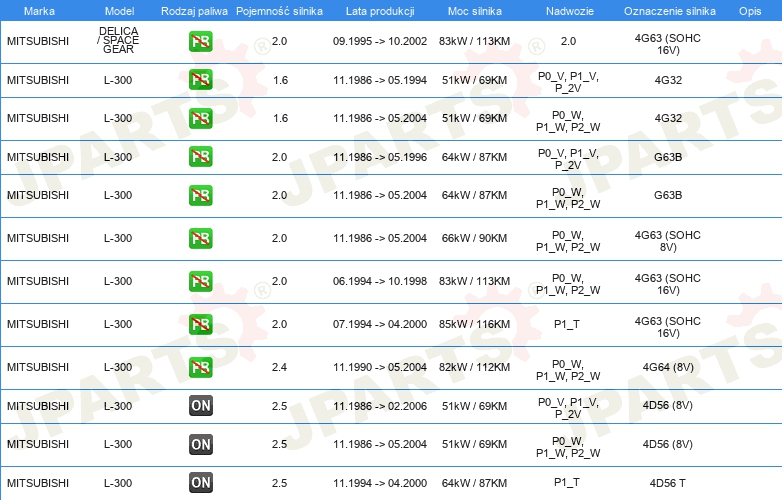The height and width of the screenshot is (500, 782).
Task: Select the production years 06.1994 -> 10.1998
Action: pos(380,281)
